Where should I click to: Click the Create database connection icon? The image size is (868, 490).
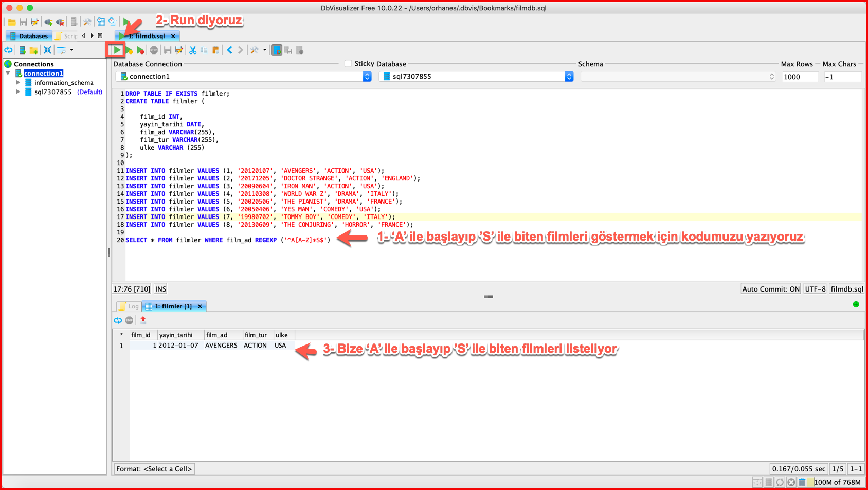[x=22, y=50]
